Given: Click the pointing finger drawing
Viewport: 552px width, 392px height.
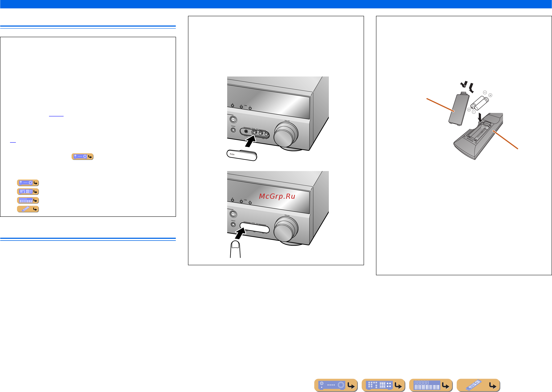Looking at the screenshot, I should (x=235, y=249).
